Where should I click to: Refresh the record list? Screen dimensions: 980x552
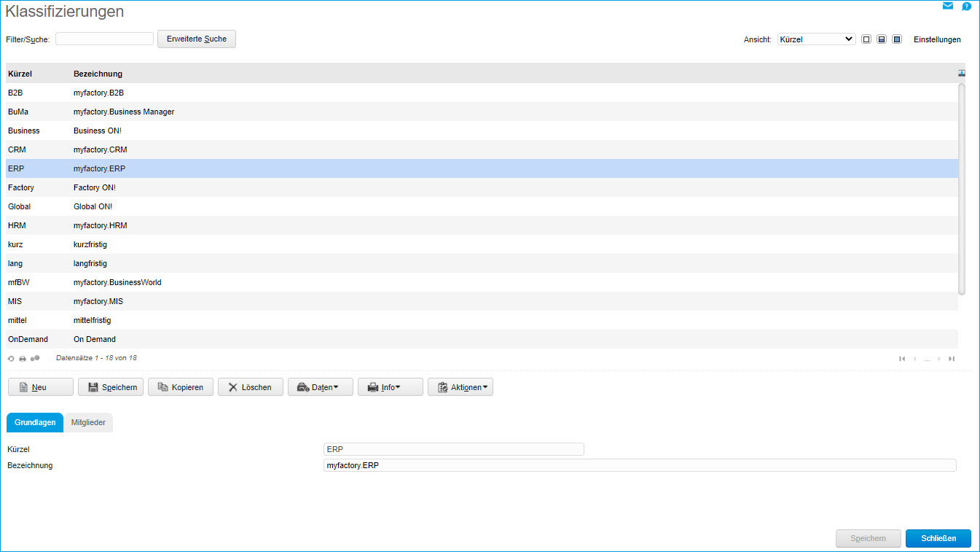[11, 359]
